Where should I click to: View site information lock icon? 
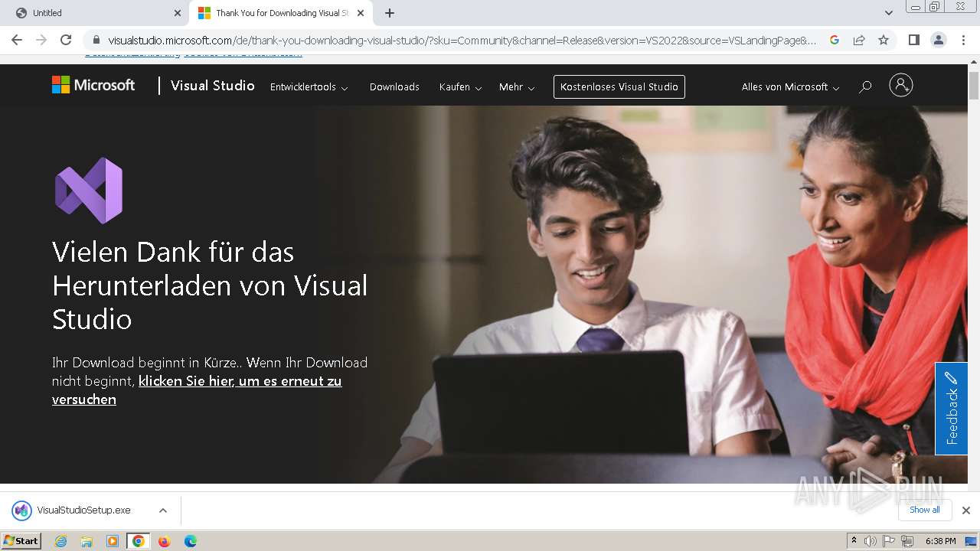[96, 40]
